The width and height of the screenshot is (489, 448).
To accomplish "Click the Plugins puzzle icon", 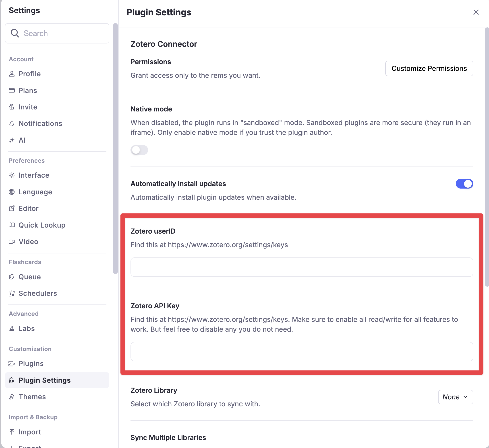I will (12, 363).
